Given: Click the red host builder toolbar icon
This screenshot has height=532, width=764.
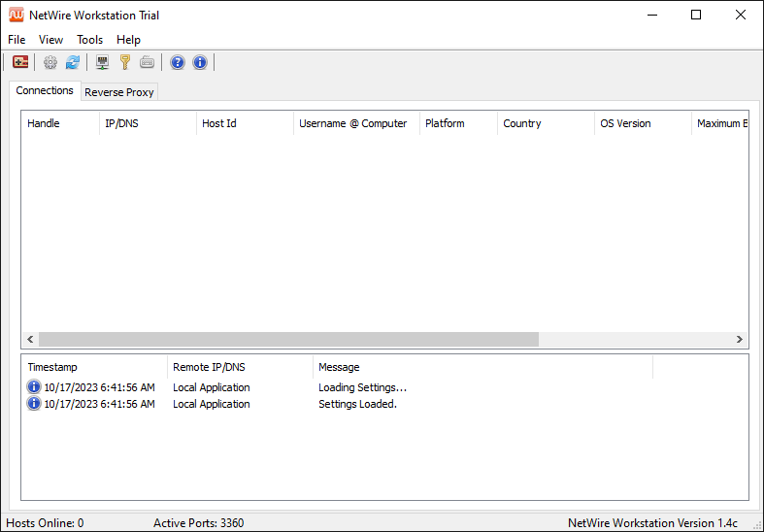Looking at the screenshot, I should click(20, 62).
